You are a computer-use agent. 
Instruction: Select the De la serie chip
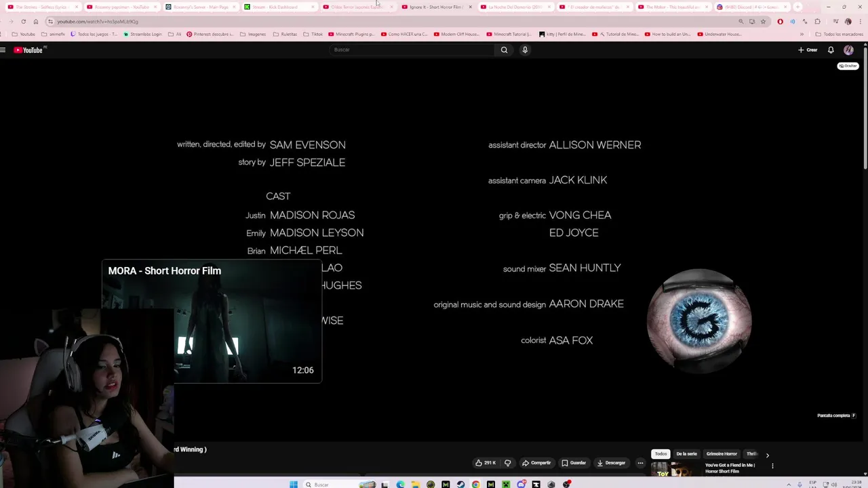coord(686,453)
